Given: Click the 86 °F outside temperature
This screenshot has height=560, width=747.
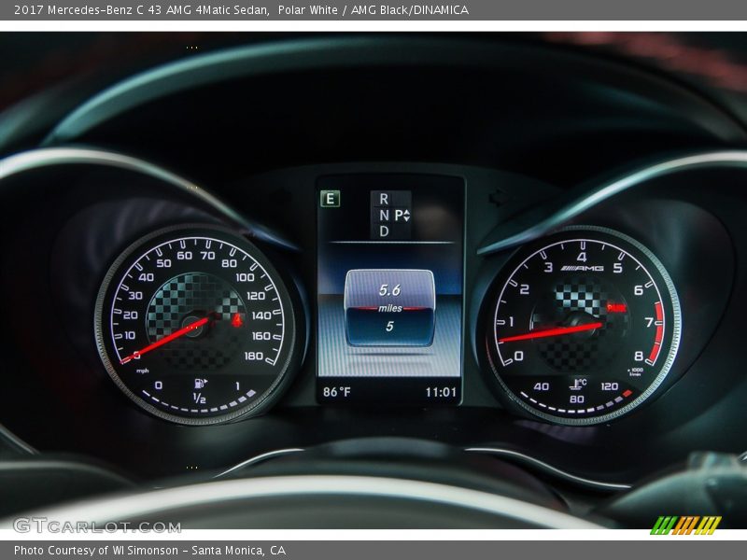Looking at the screenshot, I should click(x=336, y=392).
